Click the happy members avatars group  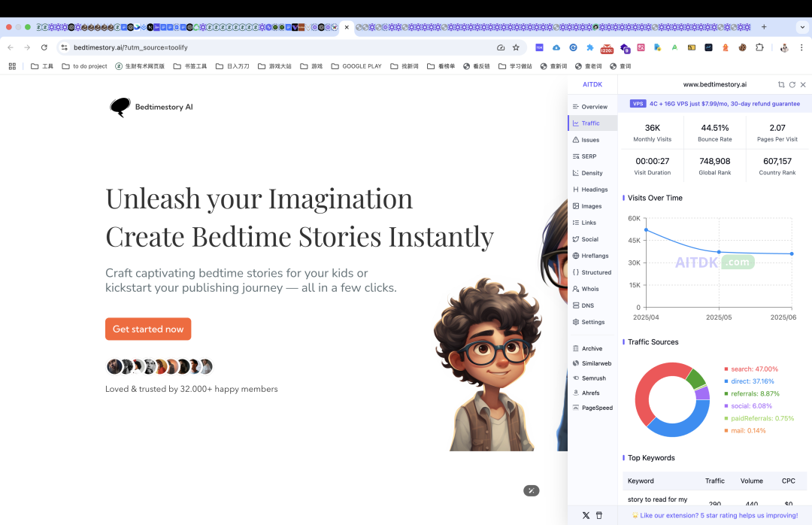(x=159, y=366)
